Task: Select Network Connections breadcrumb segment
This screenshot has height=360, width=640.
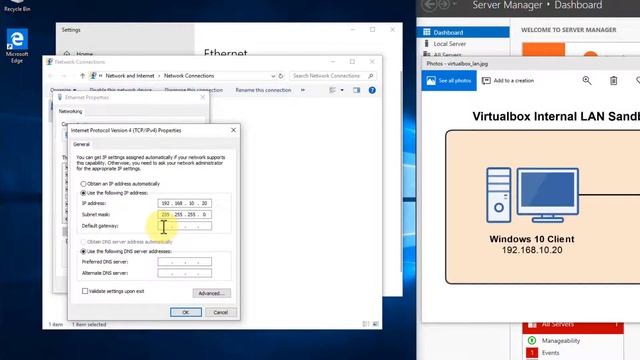Action: (x=189, y=76)
